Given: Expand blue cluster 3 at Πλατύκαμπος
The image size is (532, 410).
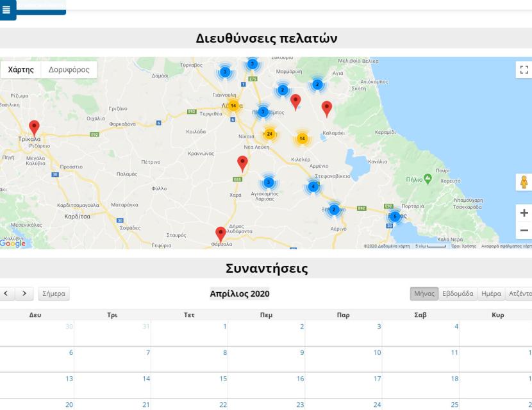Looking at the screenshot, I should coord(263,111).
